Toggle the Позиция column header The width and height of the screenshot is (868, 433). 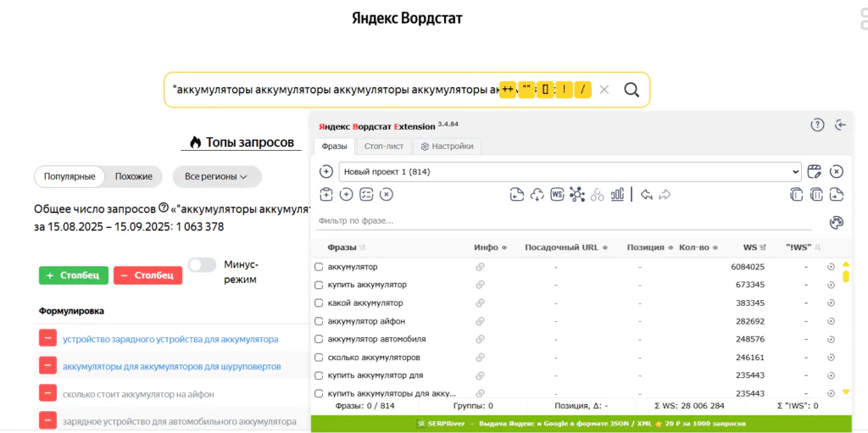[650, 247]
